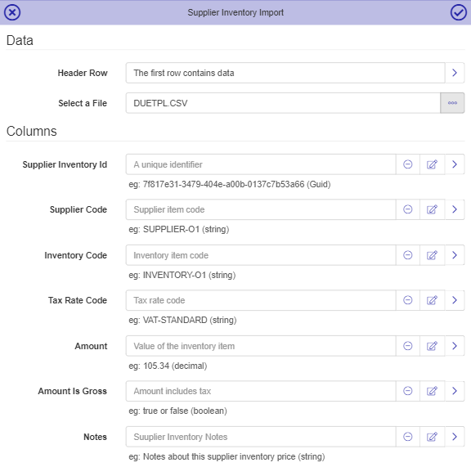Edit the Notes column value
Image resolution: width=471 pixels, height=476 pixels.
[x=432, y=437]
